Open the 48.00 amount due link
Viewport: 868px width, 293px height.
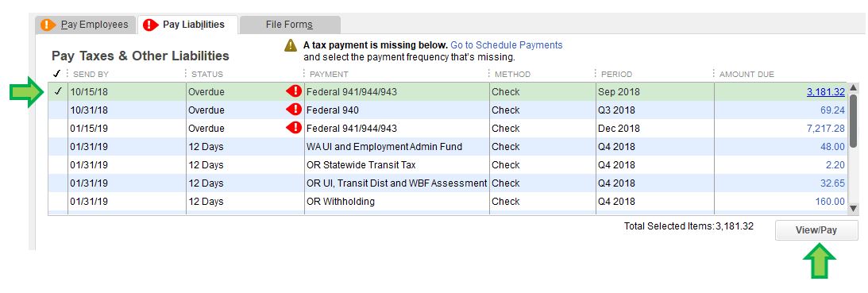pos(832,147)
